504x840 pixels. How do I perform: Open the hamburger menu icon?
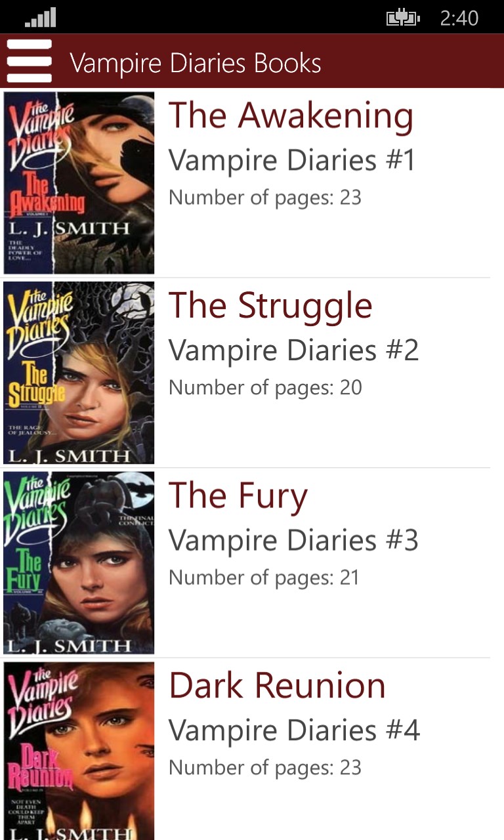29,61
